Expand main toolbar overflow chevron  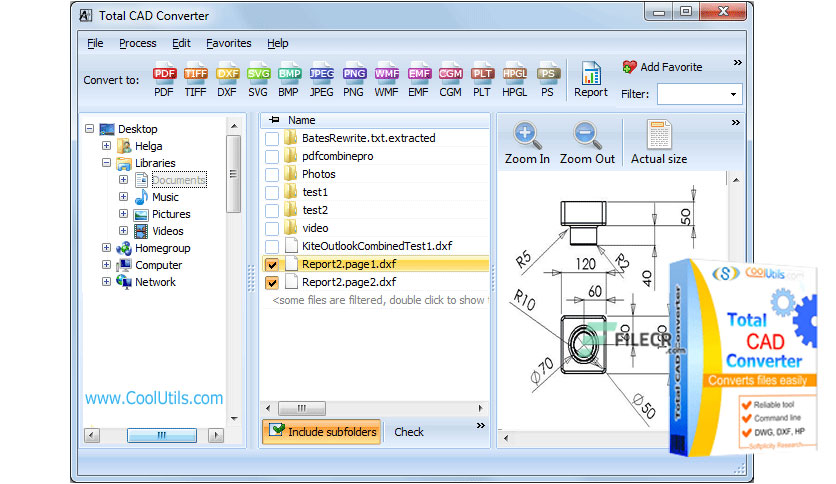[737, 62]
